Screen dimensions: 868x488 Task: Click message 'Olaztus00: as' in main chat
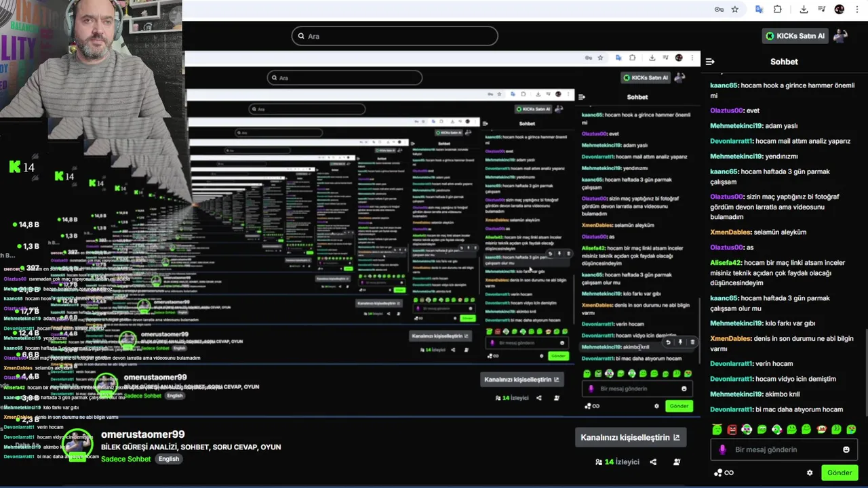[x=732, y=247]
